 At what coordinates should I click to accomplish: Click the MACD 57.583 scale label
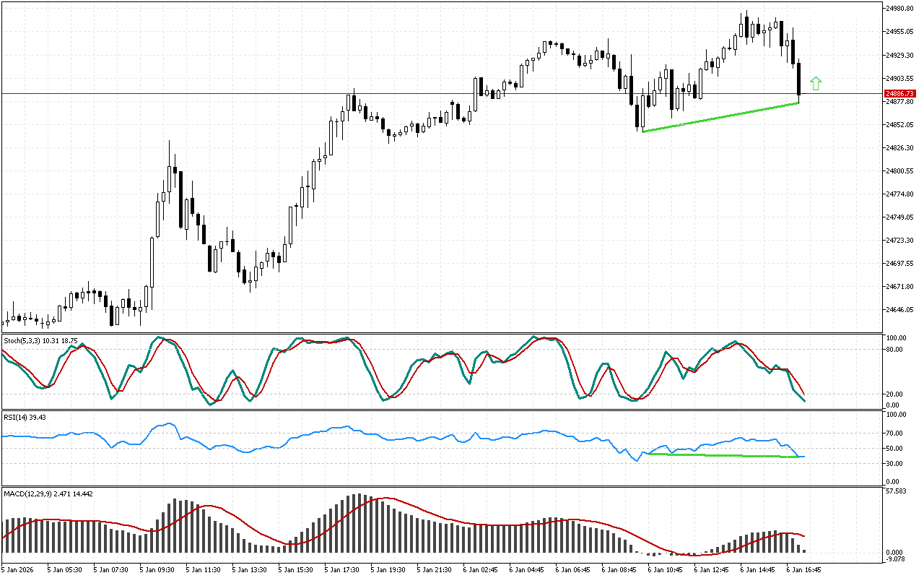[897, 491]
